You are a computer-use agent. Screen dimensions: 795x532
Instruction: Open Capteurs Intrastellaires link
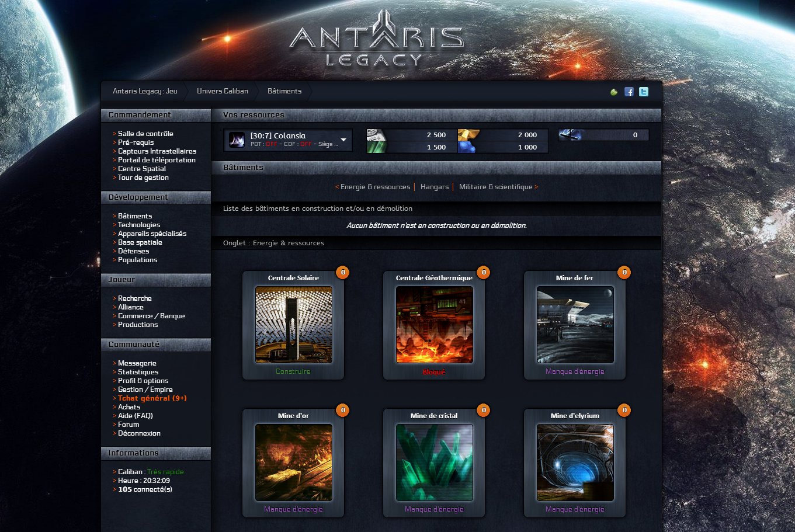click(x=157, y=151)
